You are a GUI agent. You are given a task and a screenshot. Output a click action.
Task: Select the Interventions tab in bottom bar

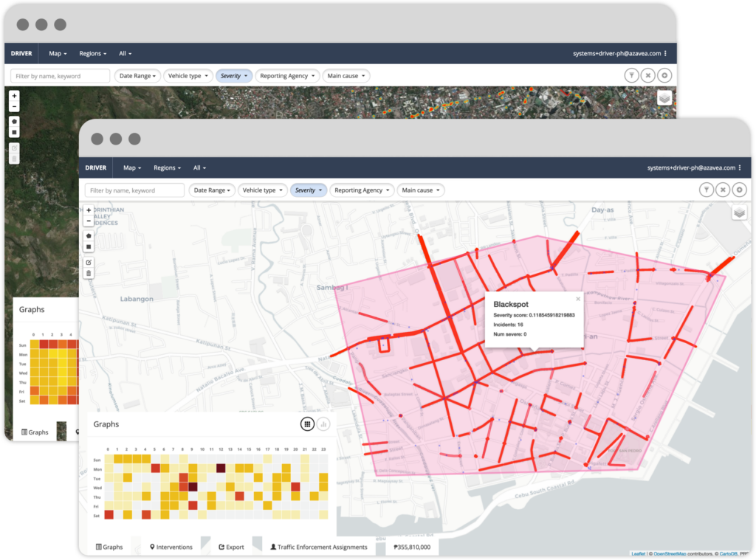(171, 547)
